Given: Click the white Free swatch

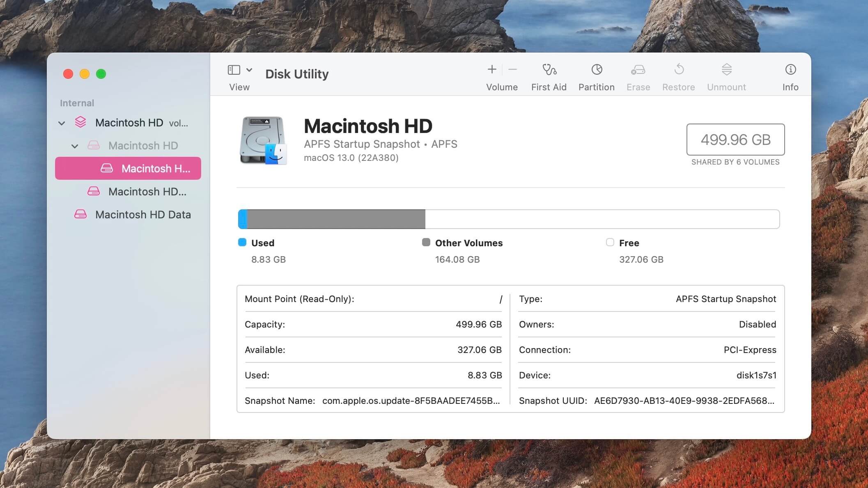Looking at the screenshot, I should click(610, 242).
